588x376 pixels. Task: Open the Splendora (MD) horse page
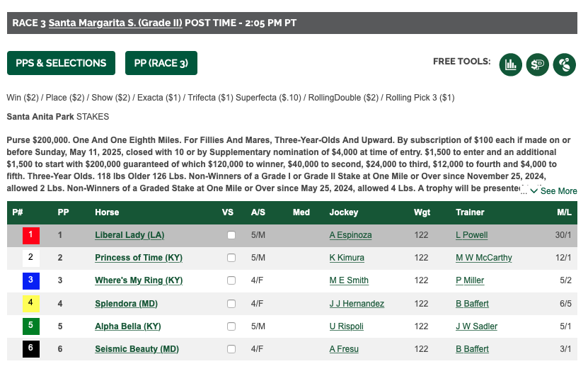126,304
